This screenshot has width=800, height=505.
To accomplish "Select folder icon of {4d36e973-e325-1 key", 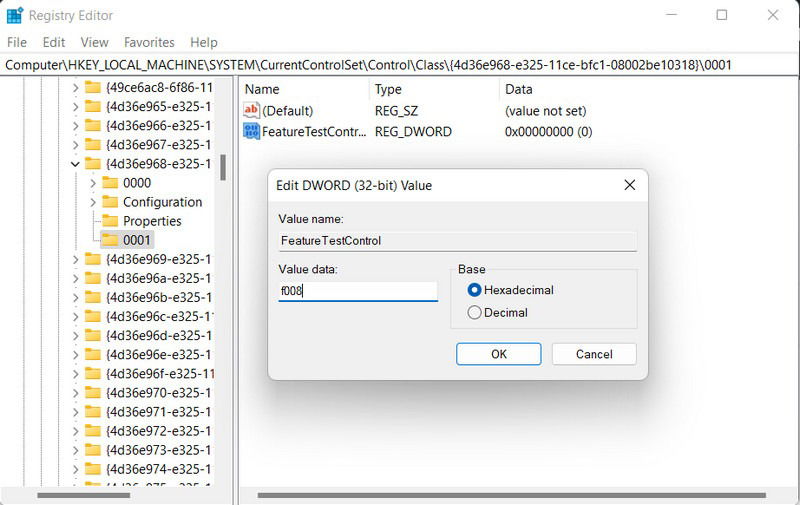I will (x=92, y=450).
